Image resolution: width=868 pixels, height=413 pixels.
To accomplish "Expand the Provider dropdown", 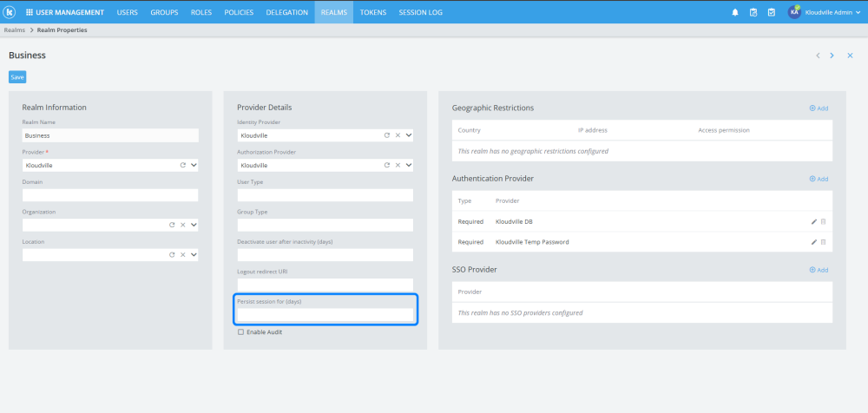I will [194, 165].
